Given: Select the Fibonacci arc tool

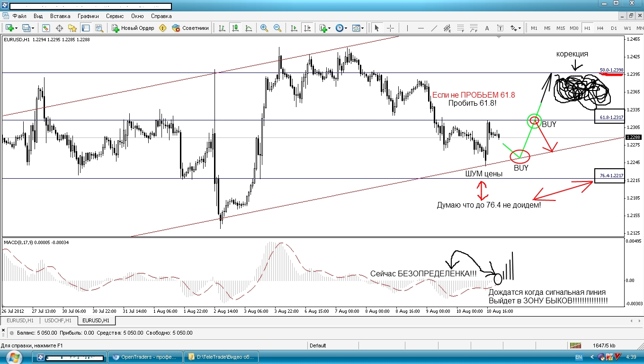Looking at the screenshot, I should coord(474,28).
